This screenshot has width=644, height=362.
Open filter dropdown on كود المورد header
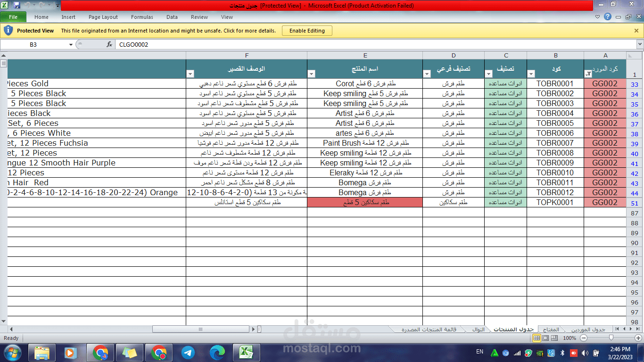(x=588, y=74)
